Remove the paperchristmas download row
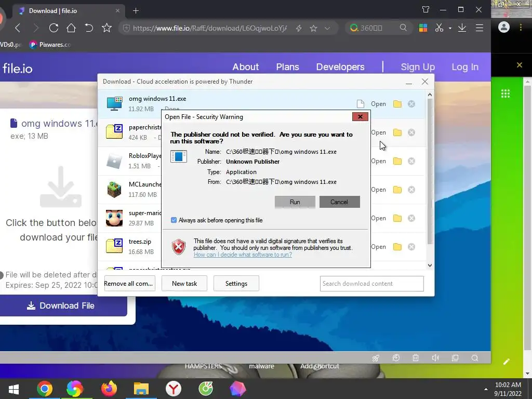 411,132
